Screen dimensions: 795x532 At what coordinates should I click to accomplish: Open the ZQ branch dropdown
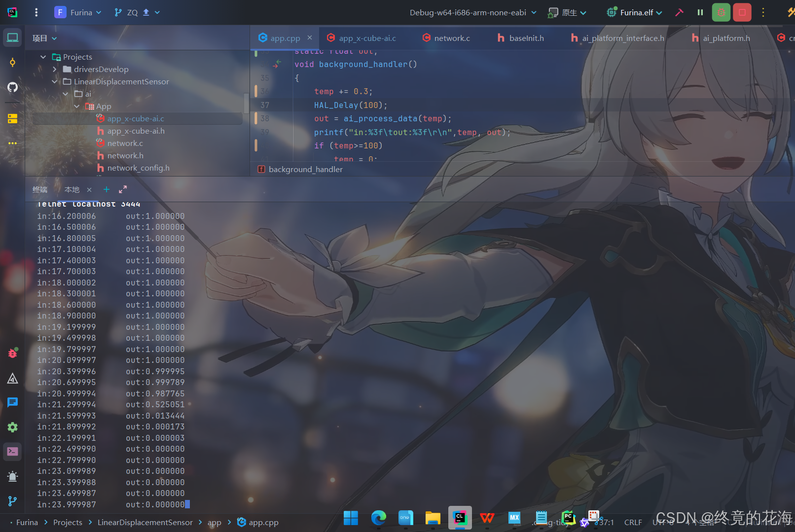pos(137,12)
